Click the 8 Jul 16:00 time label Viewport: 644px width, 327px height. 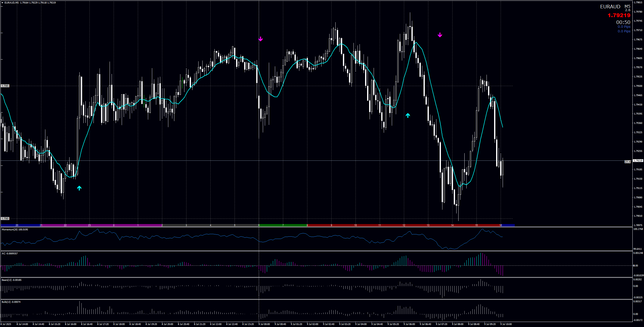coord(71,324)
